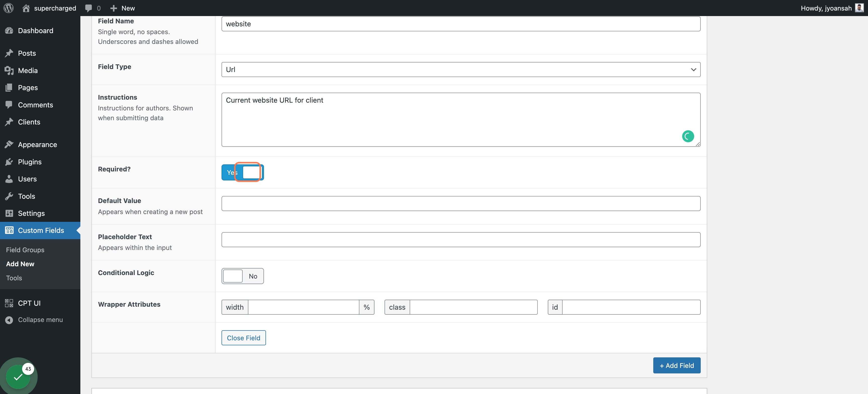The width and height of the screenshot is (868, 394).
Task: Click the plus New icon in admin bar
Action: click(114, 8)
